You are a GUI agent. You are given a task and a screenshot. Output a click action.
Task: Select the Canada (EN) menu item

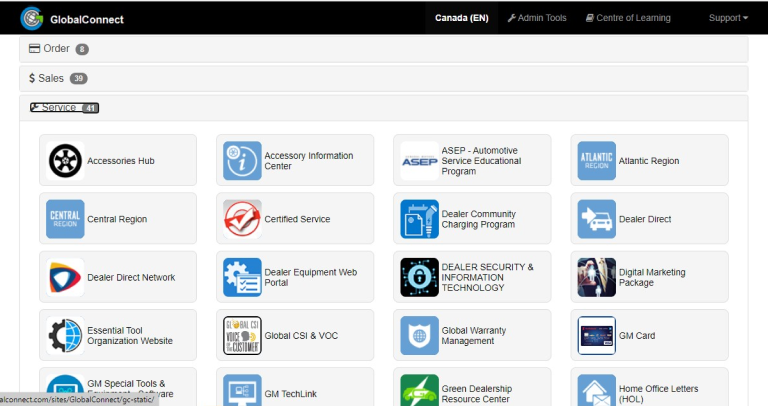tap(461, 18)
